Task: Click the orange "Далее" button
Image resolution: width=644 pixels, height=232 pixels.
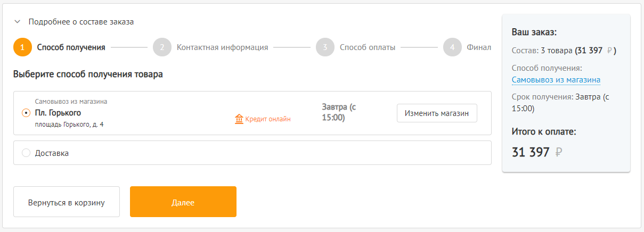Action: (x=183, y=202)
